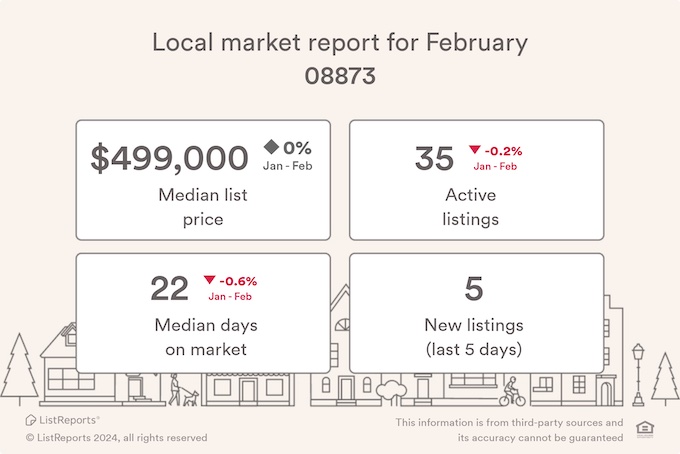This screenshot has height=454, width=680.
Task: Click the $499,000 price value
Action: coord(169,158)
